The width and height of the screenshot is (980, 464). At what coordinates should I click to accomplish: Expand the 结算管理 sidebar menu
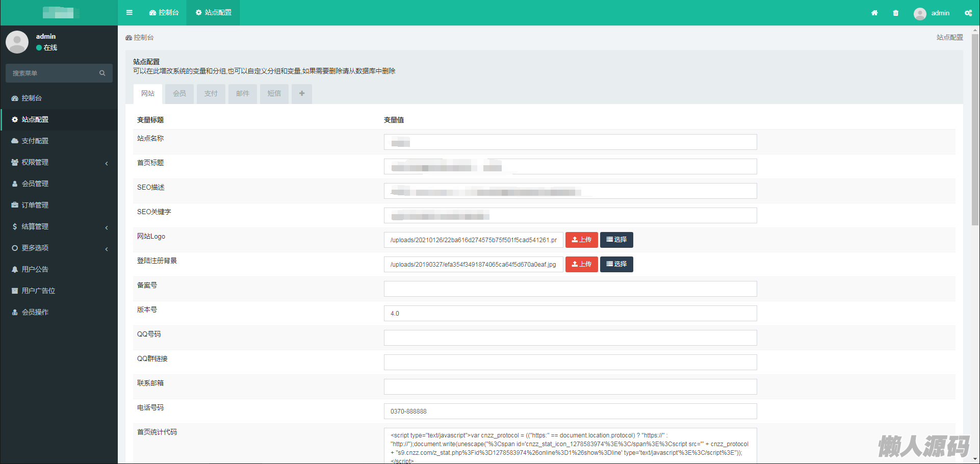[35, 227]
